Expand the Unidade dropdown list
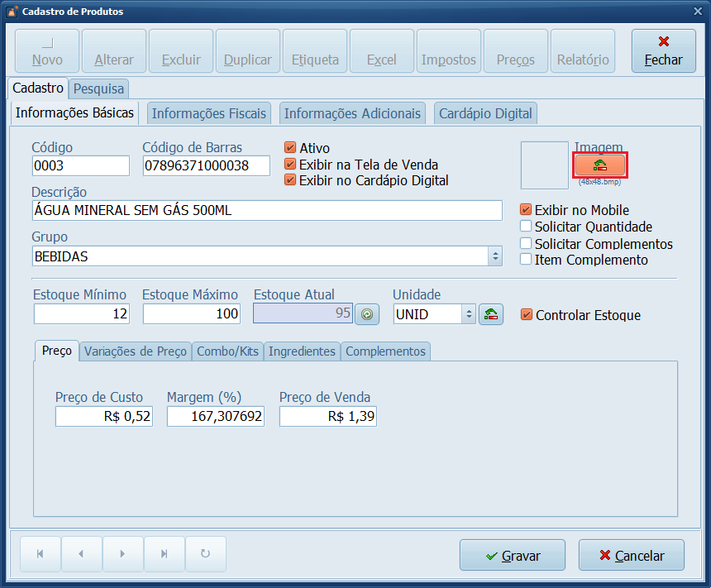 tap(469, 314)
